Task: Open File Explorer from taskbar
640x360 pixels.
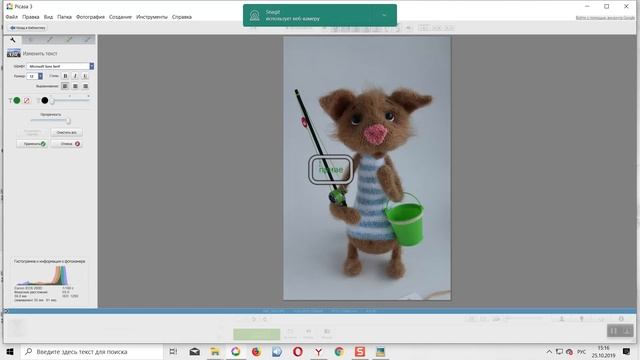Action: [215, 351]
